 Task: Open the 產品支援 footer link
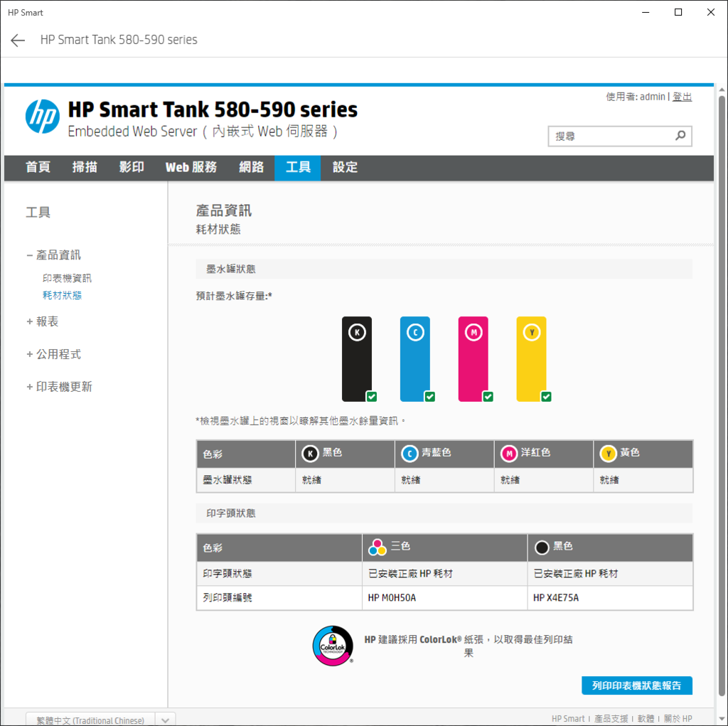[611, 719]
